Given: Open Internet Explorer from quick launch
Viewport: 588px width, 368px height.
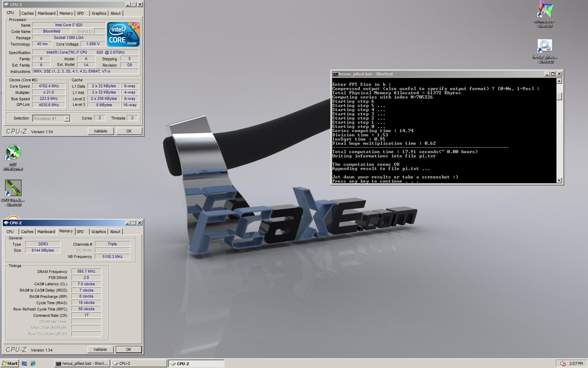Looking at the screenshot, I should (33, 363).
